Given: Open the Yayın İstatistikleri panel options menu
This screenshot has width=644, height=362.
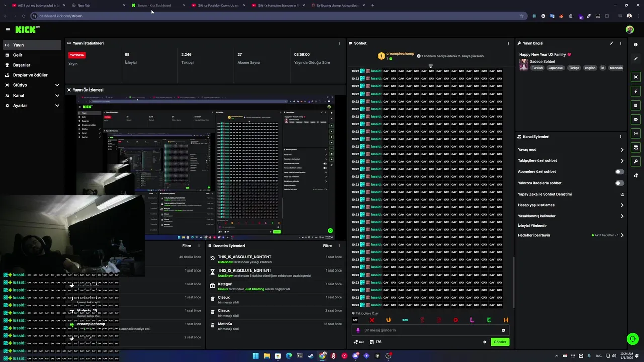Looking at the screenshot, I should pos(340,43).
